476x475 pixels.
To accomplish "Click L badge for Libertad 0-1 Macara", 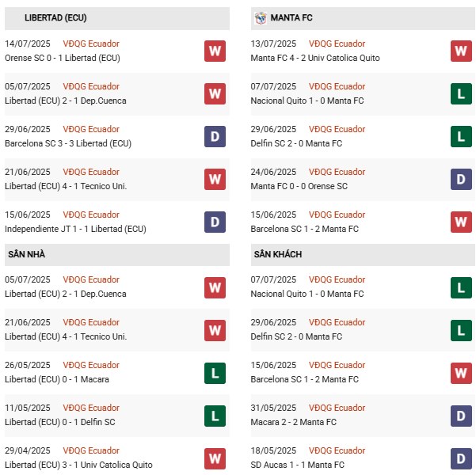I will tap(215, 373).
